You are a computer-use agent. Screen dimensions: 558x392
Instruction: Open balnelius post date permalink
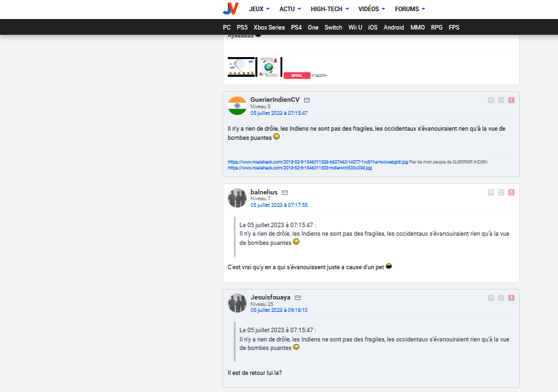pos(278,205)
